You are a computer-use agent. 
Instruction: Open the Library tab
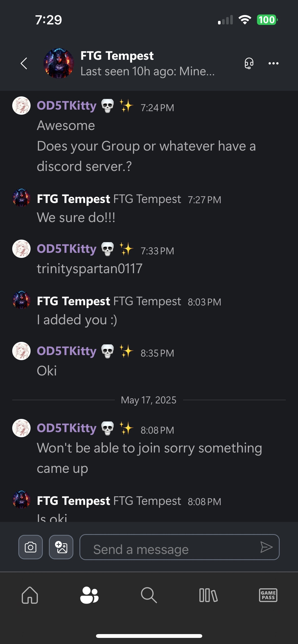click(x=208, y=595)
